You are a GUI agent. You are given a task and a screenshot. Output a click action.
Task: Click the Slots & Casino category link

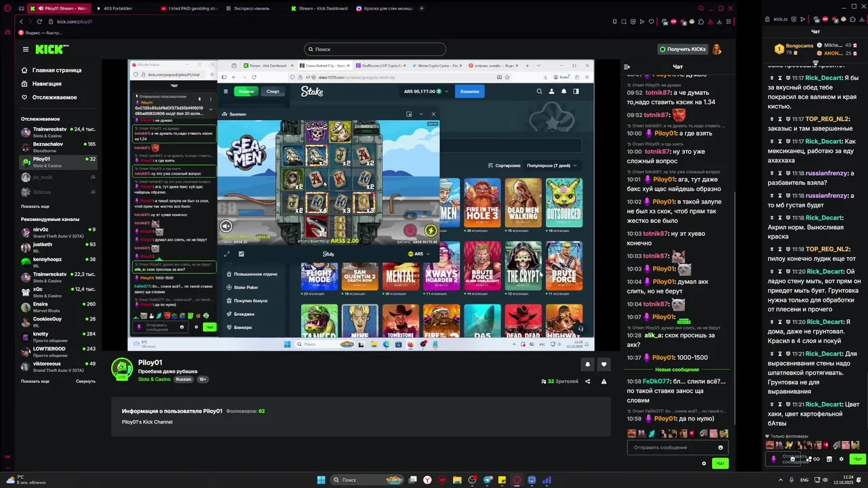pyautogui.click(x=155, y=380)
